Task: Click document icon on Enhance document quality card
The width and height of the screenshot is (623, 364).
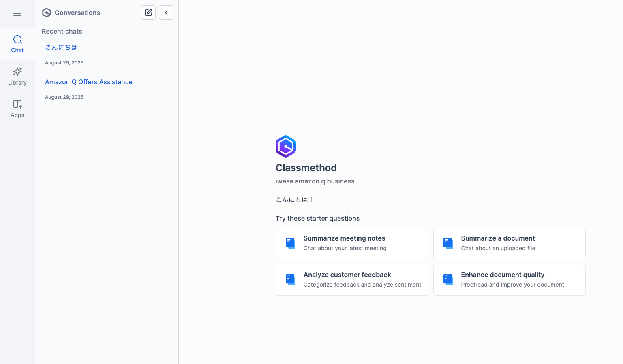Action: (x=448, y=280)
